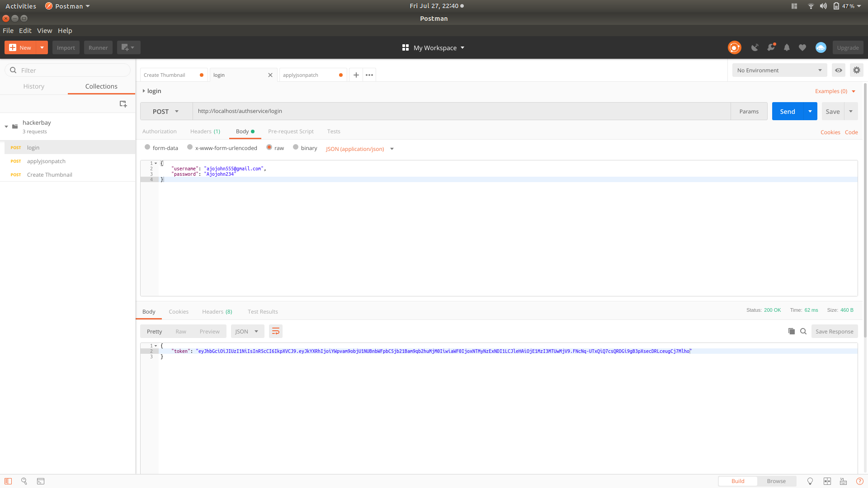868x488 pixels.
Task: Open the Postman console icon
Action: tap(41, 481)
